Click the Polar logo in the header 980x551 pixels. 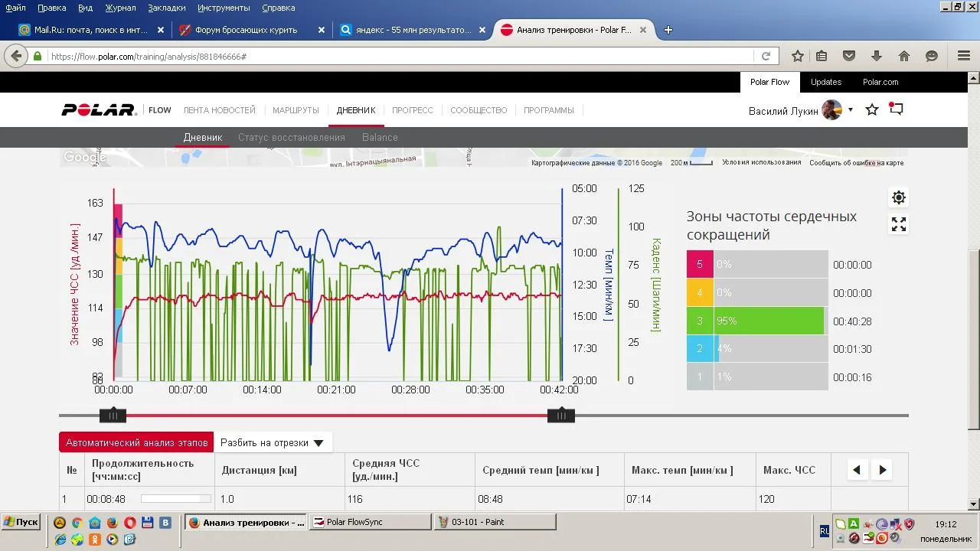99,110
